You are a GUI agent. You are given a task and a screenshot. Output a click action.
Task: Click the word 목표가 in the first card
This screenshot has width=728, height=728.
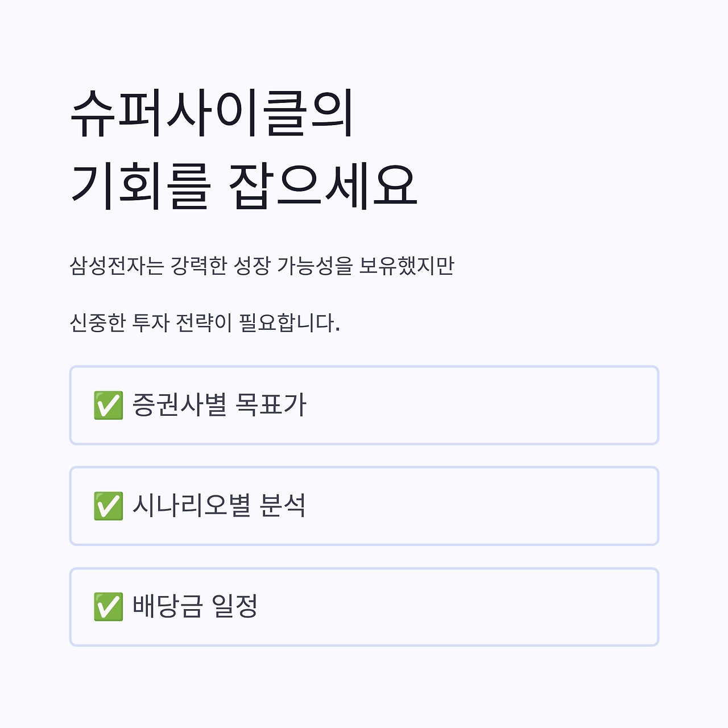tap(271, 406)
